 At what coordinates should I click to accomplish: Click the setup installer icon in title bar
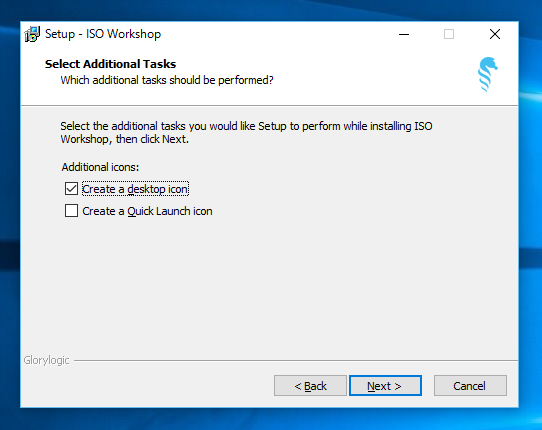32,34
